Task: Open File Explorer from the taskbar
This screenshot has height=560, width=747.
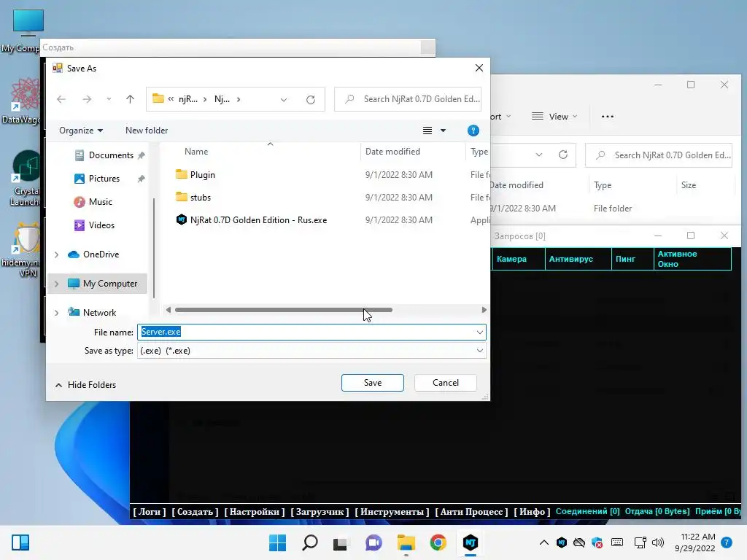Action: click(x=406, y=542)
